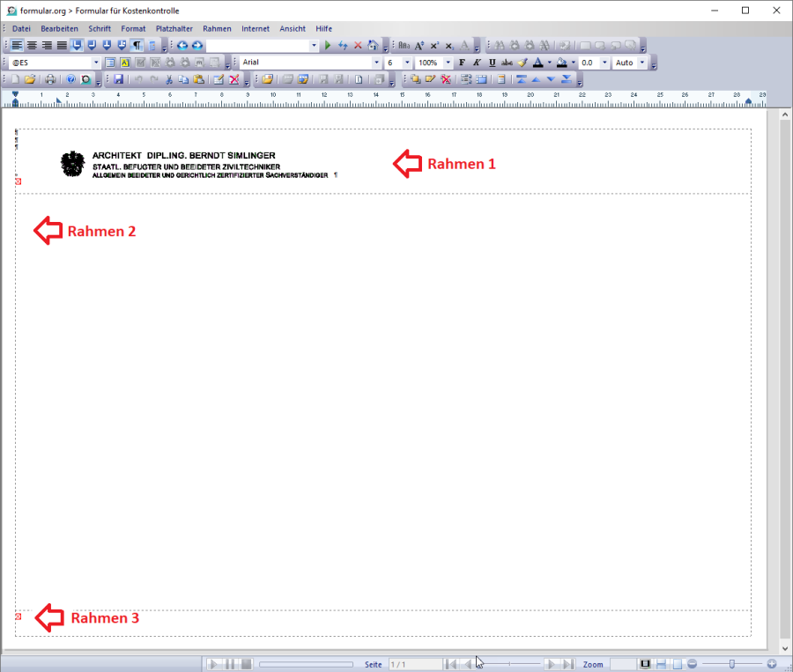
Task: Open the Arial font name dropdown
Action: click(376, 63)
